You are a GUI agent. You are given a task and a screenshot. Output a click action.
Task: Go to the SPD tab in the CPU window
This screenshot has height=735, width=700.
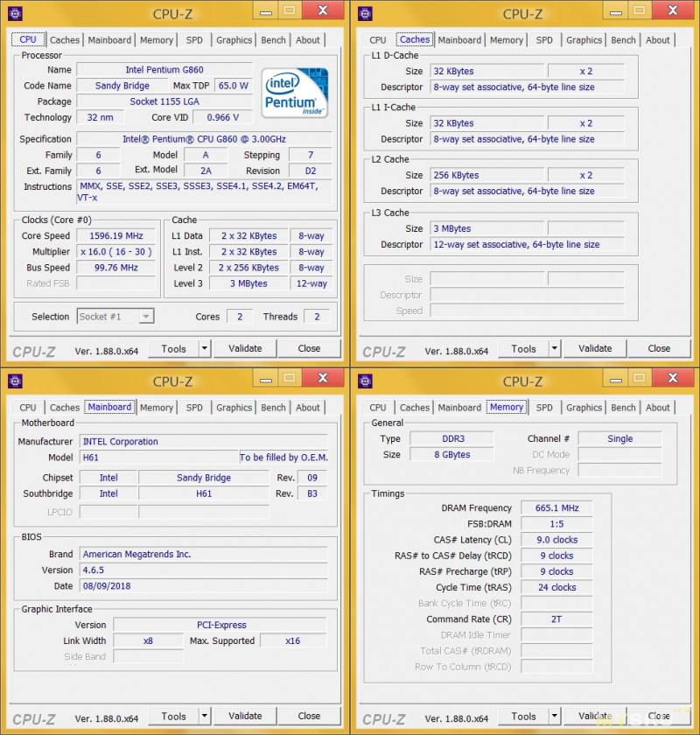(x=194, y=40)
